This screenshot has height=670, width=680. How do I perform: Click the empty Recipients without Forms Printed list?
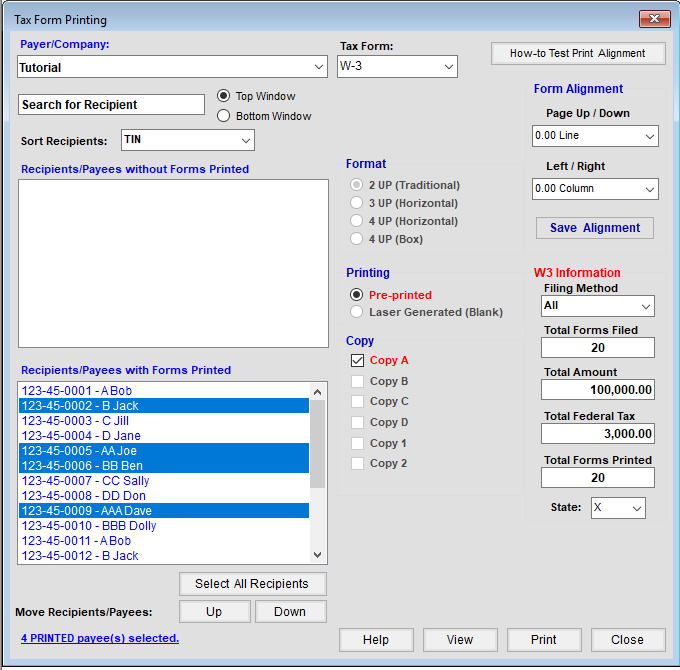click(173, 263)
